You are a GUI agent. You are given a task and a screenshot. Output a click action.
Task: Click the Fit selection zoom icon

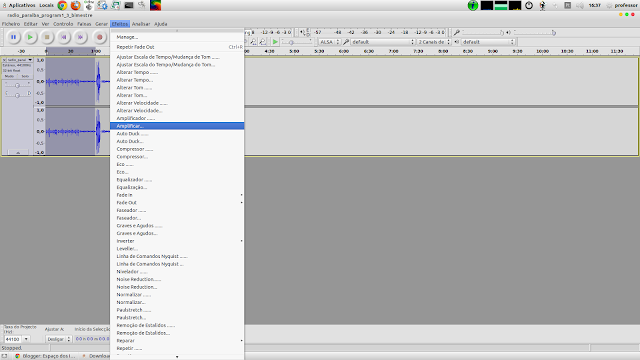[253, 42]
